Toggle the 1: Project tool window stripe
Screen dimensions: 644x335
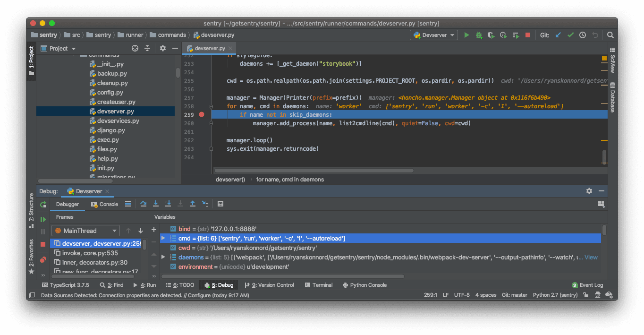[x=32, y=57]
